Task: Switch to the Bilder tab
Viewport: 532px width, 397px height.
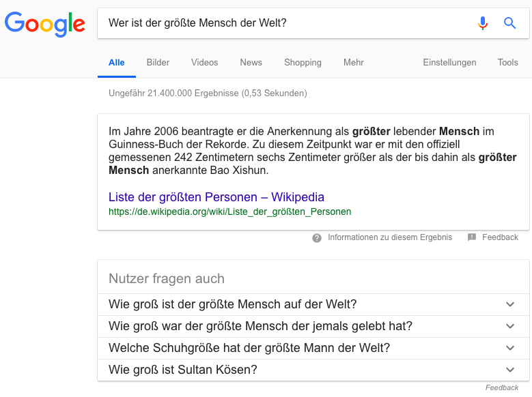Action: tap(158, 63)
